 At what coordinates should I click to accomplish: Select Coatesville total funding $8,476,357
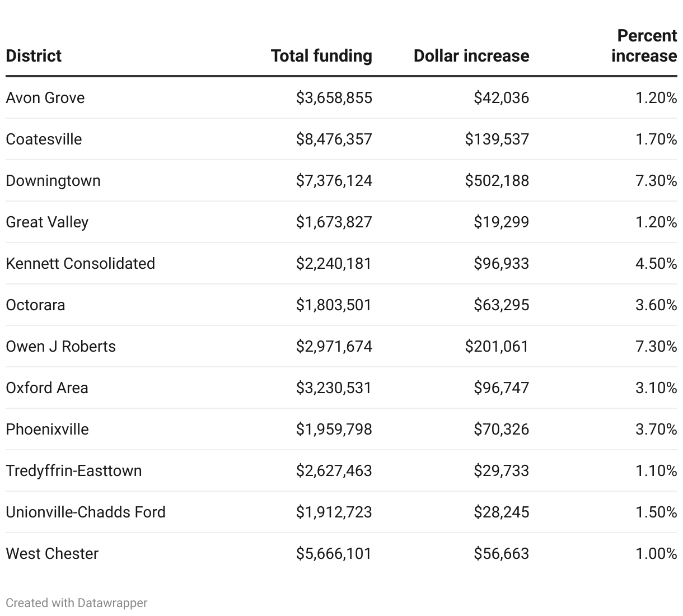[x=334, y=139]
